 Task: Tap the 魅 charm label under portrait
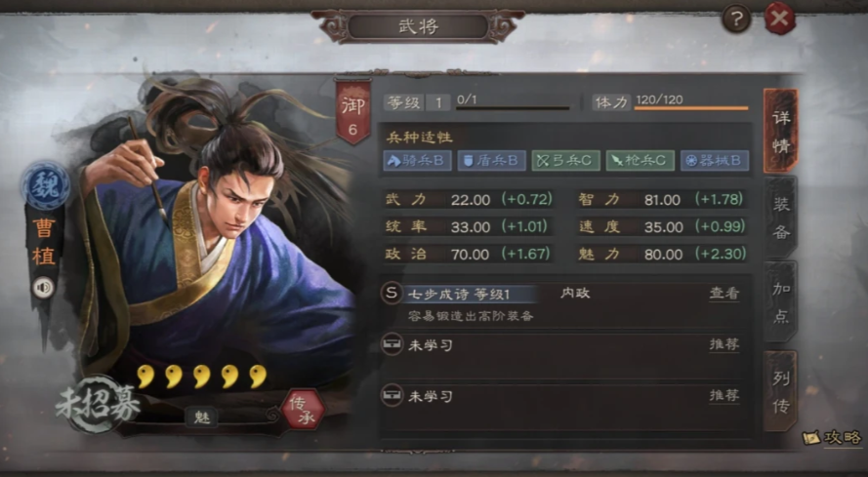click(201, 417)
